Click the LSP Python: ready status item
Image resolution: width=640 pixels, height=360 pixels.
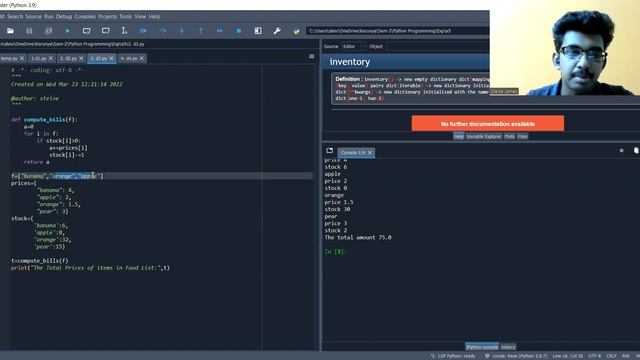(x=453, y=356)
